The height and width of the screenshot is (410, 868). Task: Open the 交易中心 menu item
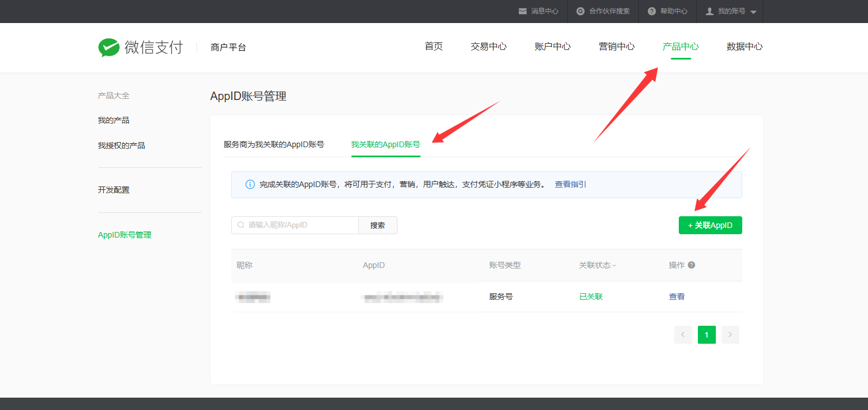488,47
